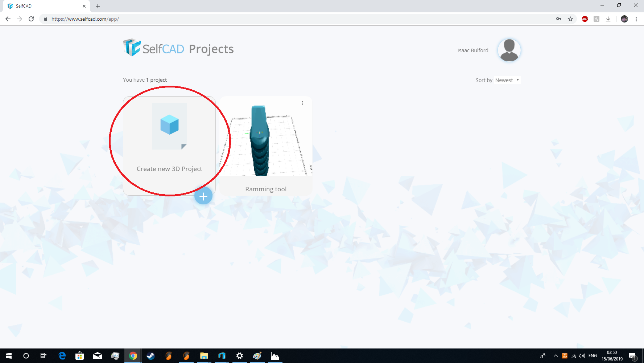Open the Chrome profile avatar
The image size is (644, 363).
pos(624,19)
